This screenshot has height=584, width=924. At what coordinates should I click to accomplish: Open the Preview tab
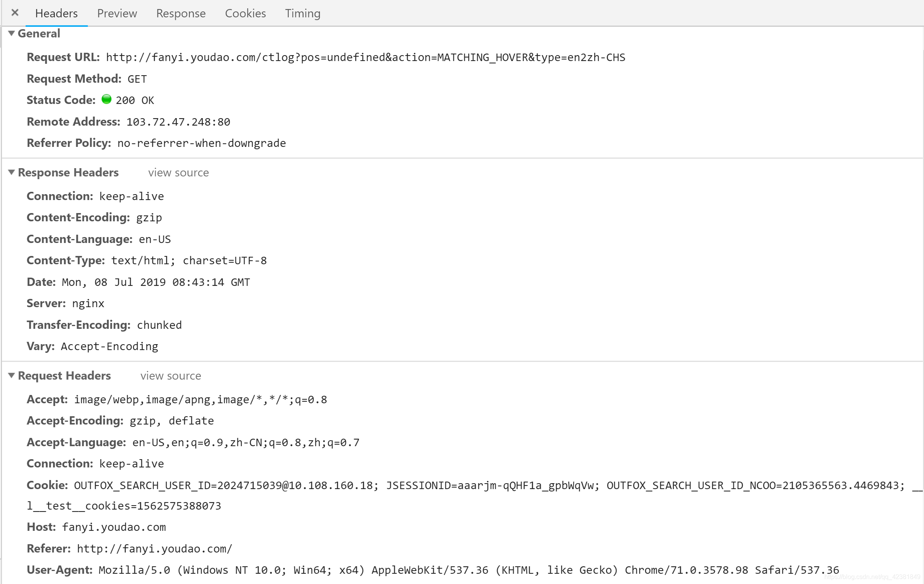click(117, 13)
